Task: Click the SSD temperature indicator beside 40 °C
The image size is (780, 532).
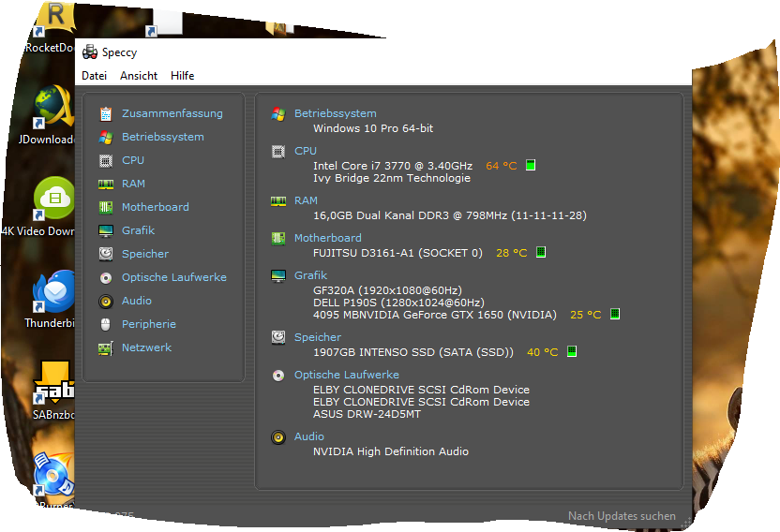Action: point(572,351)
